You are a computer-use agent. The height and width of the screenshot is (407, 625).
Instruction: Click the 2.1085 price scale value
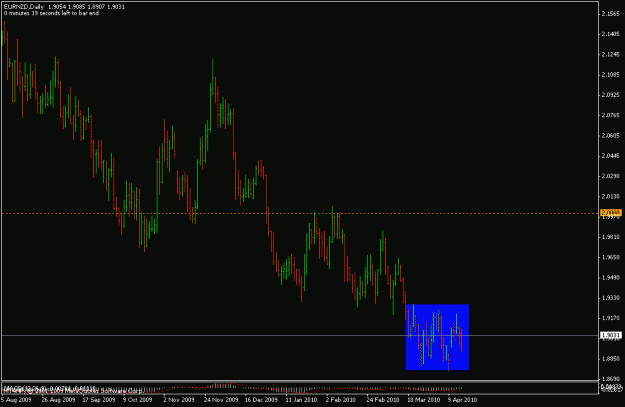tap(611, 75)
